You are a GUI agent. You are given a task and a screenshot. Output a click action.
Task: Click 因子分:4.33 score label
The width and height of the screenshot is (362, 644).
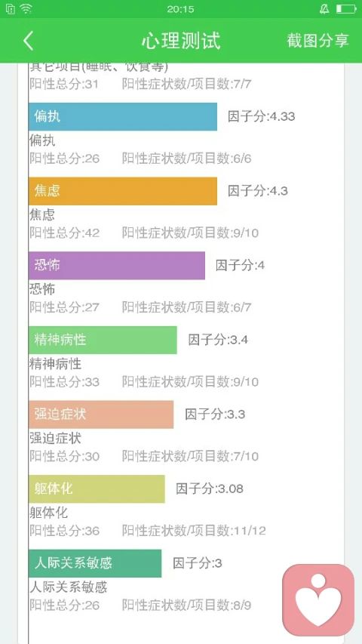262,116
